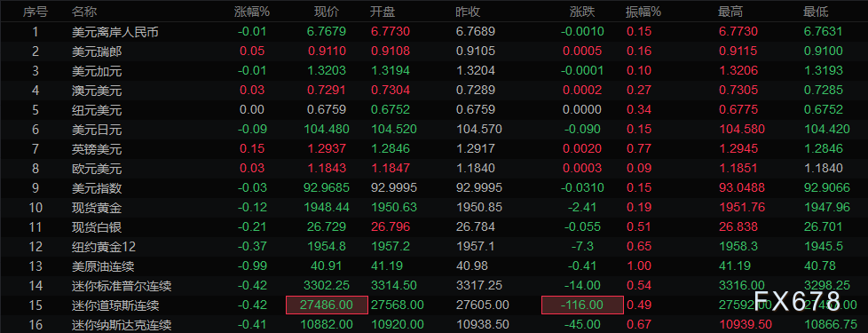This screenshot has width=868, height=333.
Task: Click the 昨收 column header
Action: 468,12
